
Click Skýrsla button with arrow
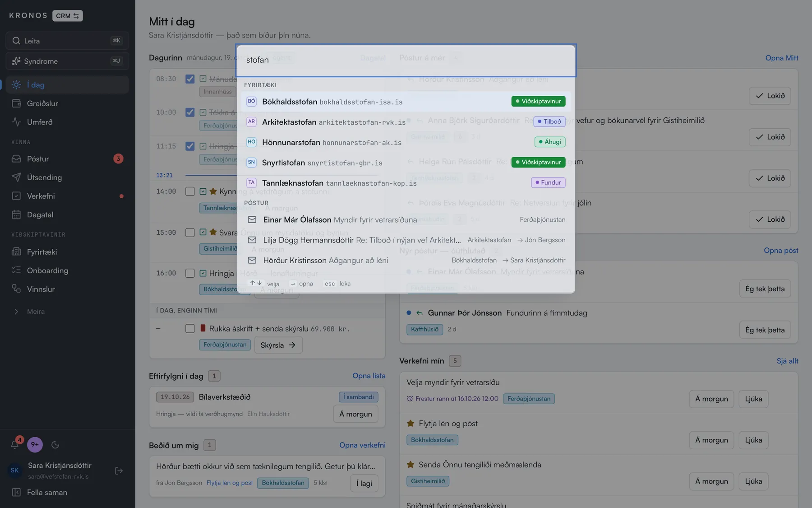278,345
